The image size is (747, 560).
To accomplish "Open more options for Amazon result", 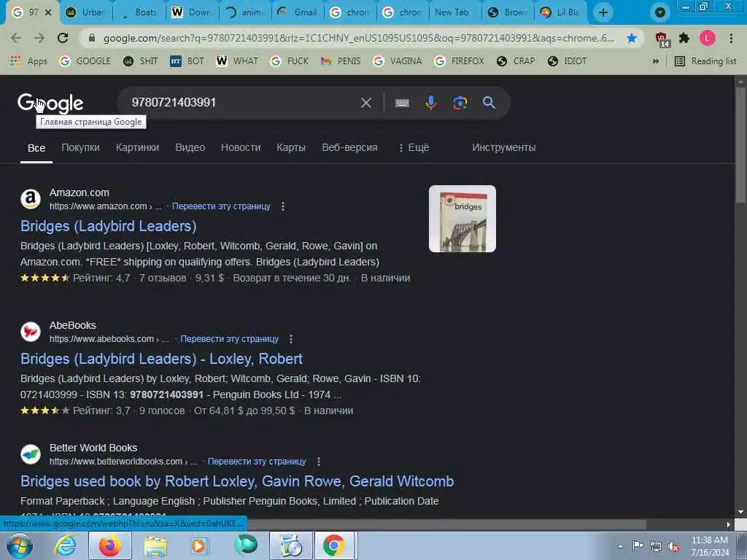I will pyautogui.click(x=283, y=206).
